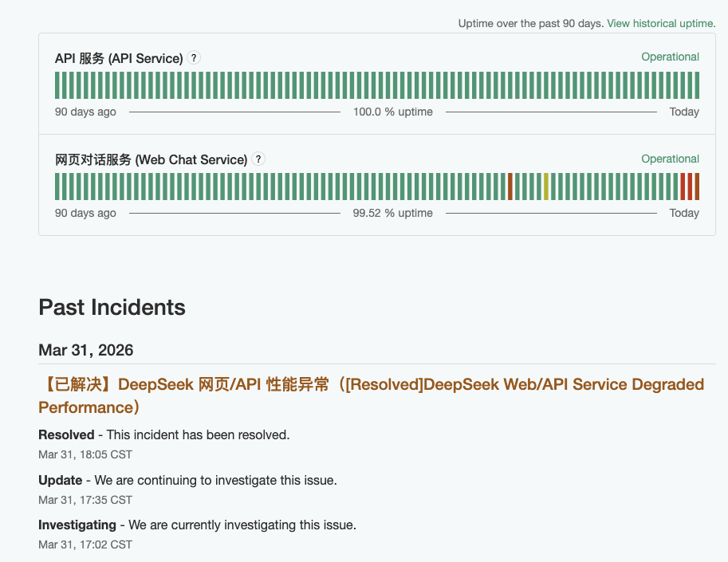Click the rightmost bar of API Service uptime
Screen dimensions: 728x562
coord(697,85)
